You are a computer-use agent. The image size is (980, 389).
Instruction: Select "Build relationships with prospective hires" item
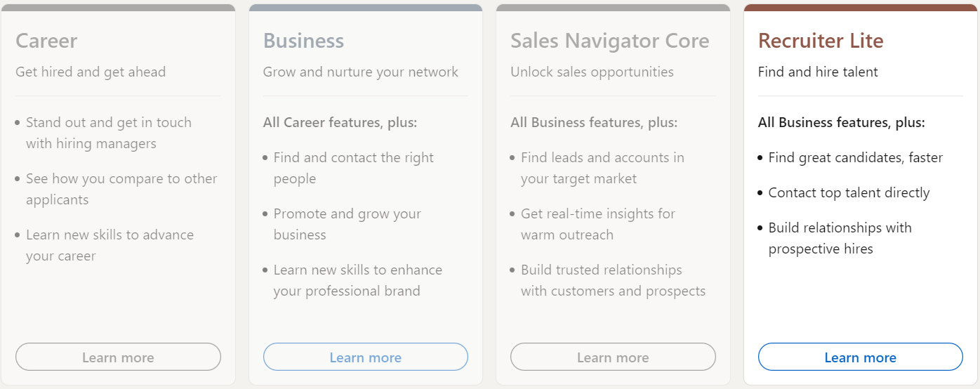coord(840,238)
